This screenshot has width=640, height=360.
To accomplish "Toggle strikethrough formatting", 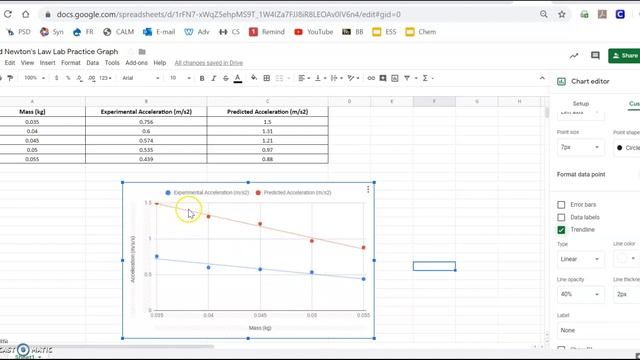I will click(226, 78).
